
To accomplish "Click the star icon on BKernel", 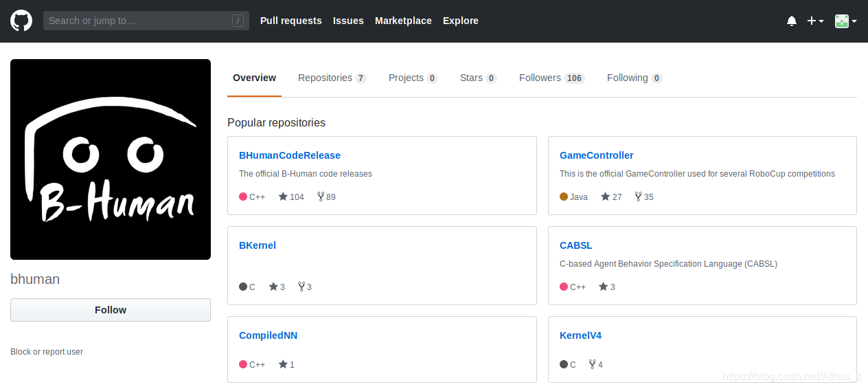I will tap(273, 287).
